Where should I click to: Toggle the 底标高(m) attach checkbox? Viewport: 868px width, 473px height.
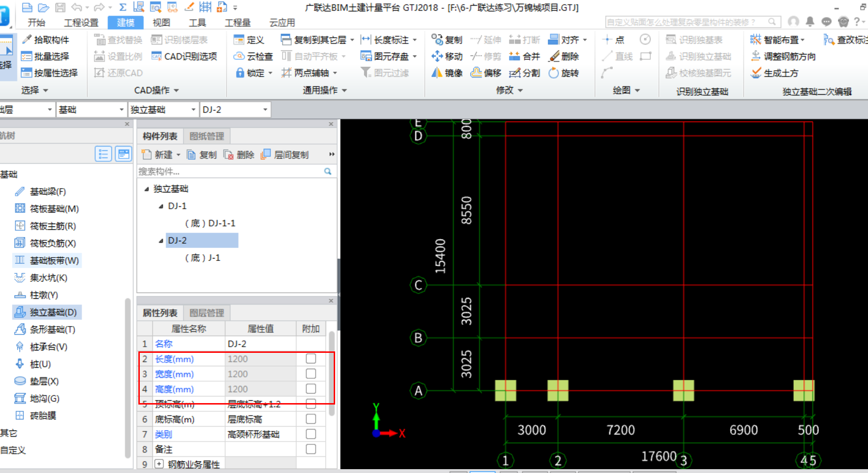point(311,419)
